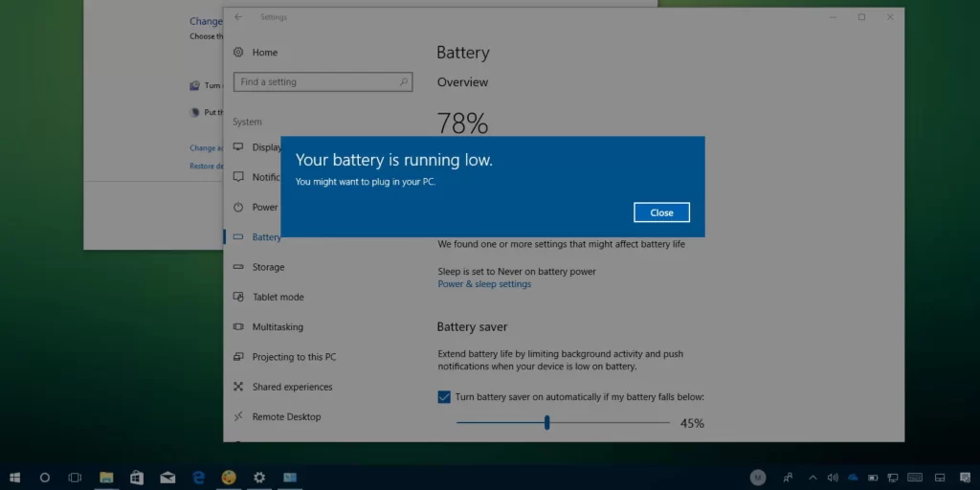Click the user avatar M in system tray
Image resolution: width=980 pixels, height=490 pixels.
pyautogui.click(x=758, y=479)
